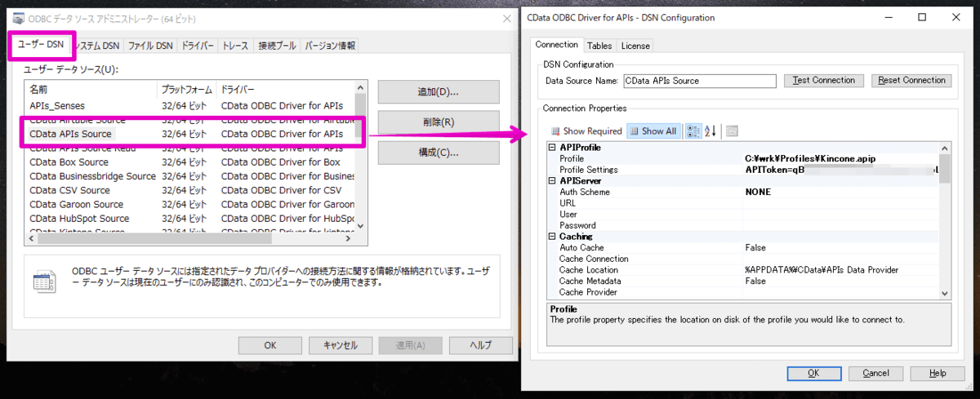Screen dimensions: 980x399
Task: Switch to the ファイル DSN tab
Action: 149,46
